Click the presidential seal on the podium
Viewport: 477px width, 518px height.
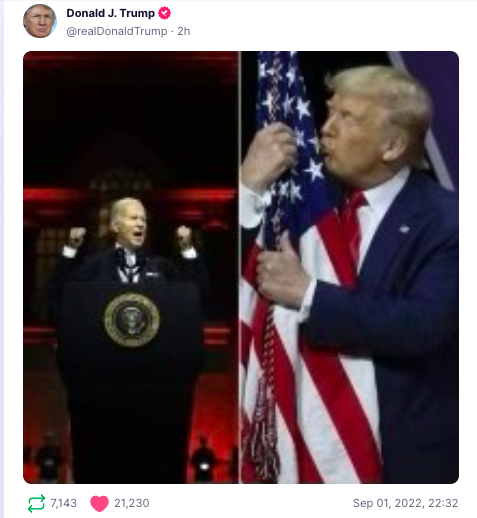132,320
